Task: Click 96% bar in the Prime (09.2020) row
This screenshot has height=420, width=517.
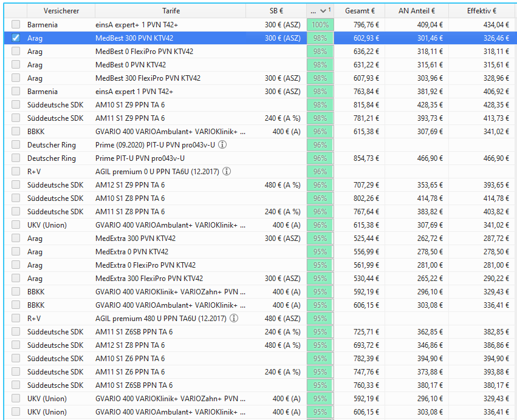Action: point(320,145)
